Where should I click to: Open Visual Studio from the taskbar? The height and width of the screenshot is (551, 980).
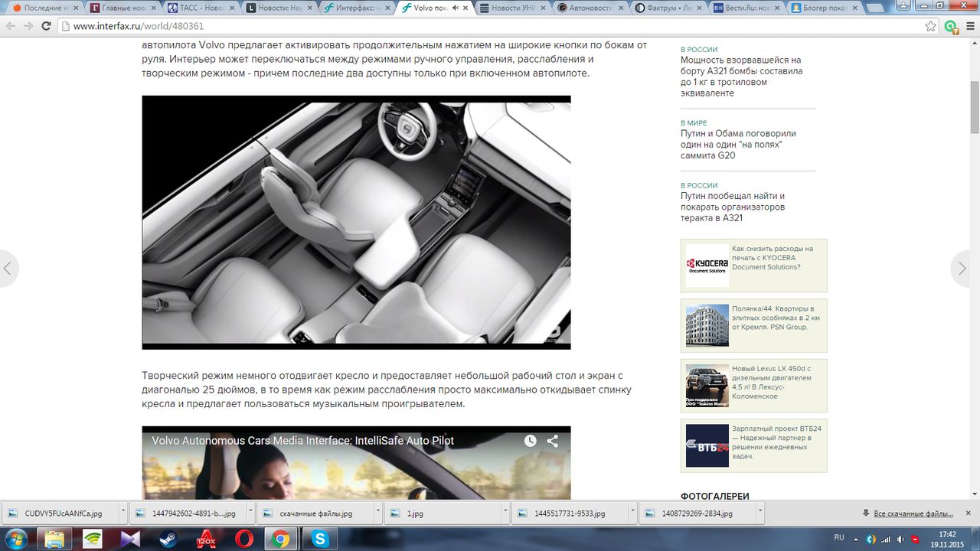click(x=130, y=539)
